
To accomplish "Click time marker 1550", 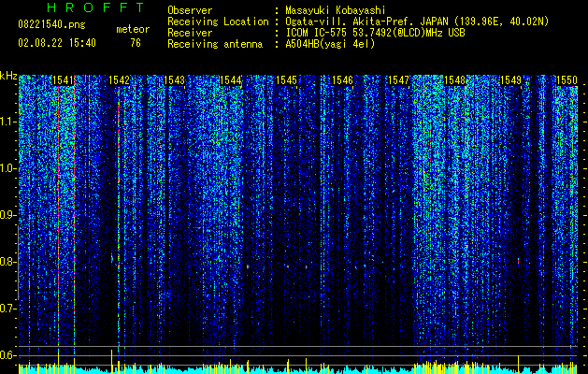I will [566, 80].
